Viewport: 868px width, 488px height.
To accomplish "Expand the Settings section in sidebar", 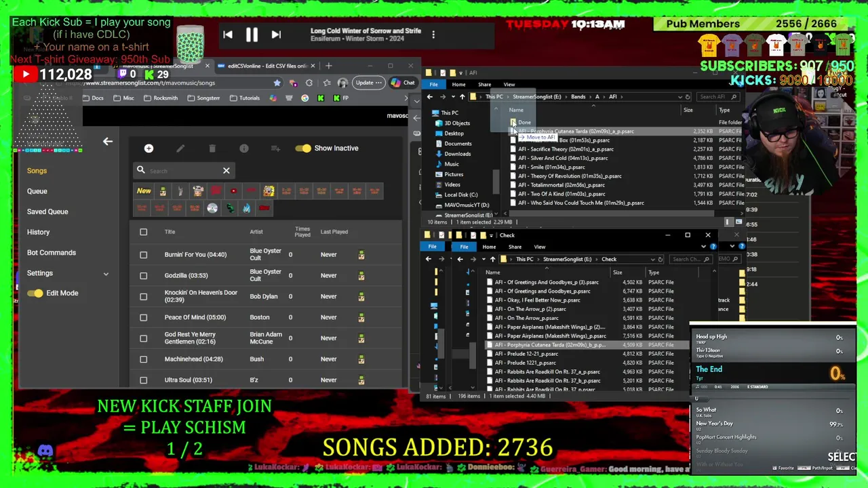I will (106, 274).
